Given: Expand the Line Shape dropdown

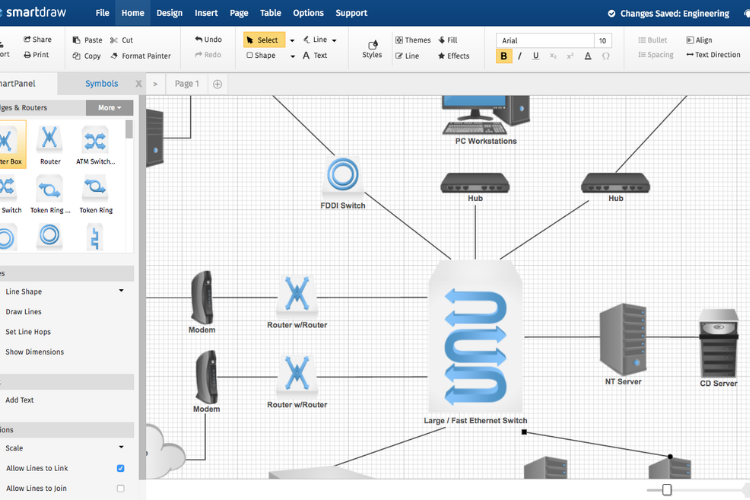Looking at the screenshot, I should coord(121,290).
